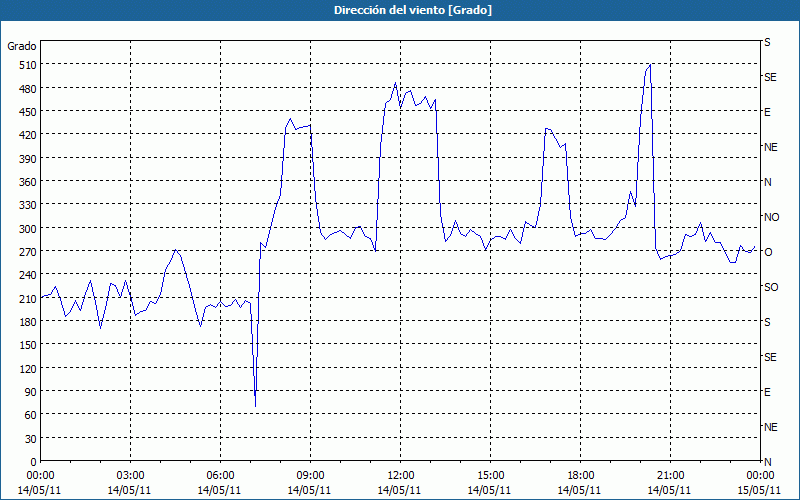The width and height of the screenshot is (800, 500).
Task: Select the 450 left-axis label
Action: [x=28, y=112]
